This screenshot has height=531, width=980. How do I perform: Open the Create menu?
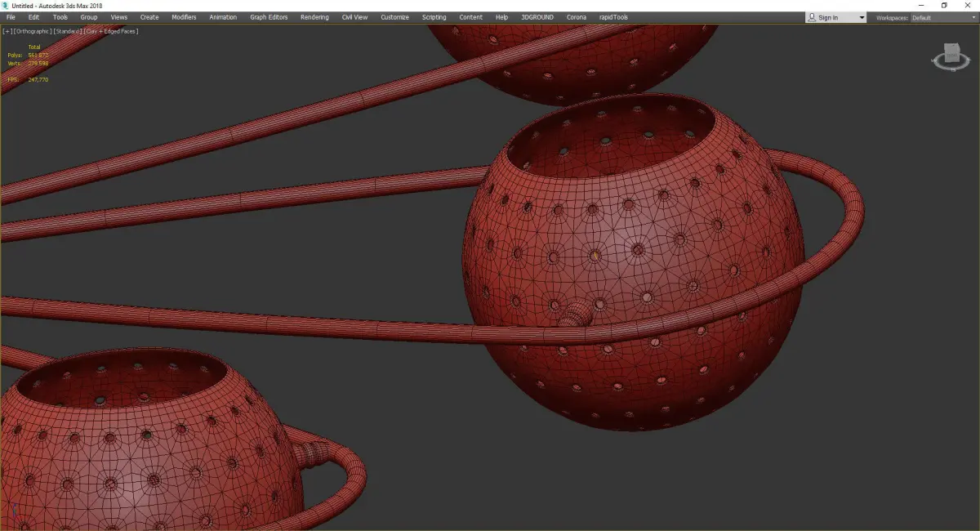click(149, 17)
